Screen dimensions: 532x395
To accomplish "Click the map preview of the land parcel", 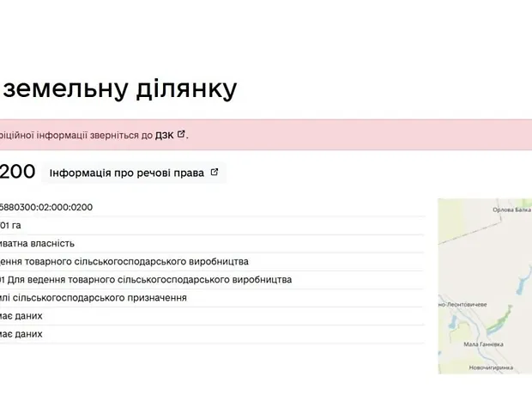I will coord(485,283).
